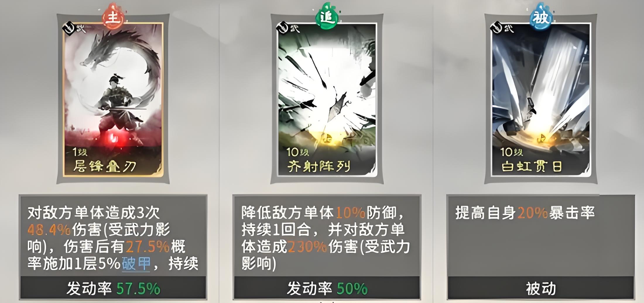The image size is (644, 303).
Task: Click the 武 emblem on 白虹贯日 card
Action: point(501,28)
